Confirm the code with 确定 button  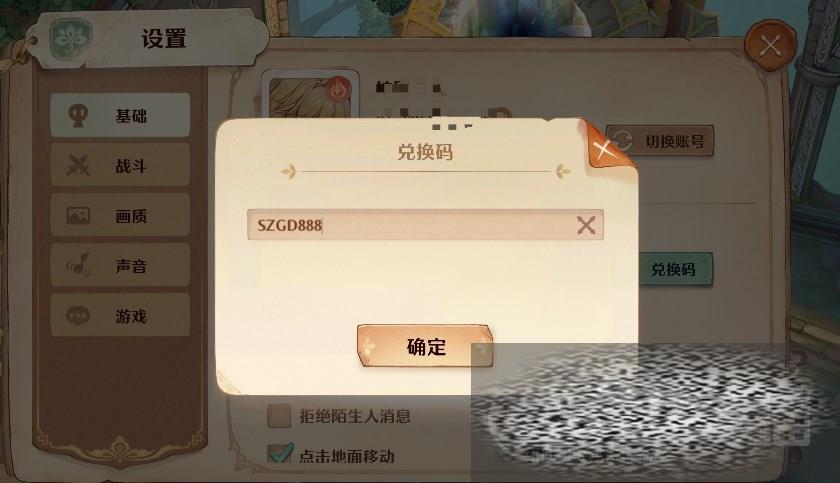425,346
